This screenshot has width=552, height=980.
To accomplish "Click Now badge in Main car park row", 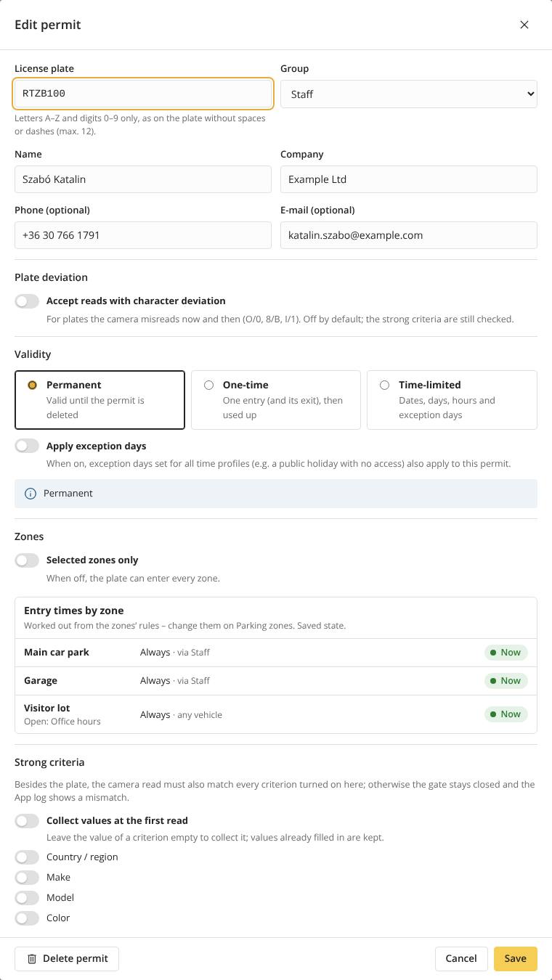I will [506, 653].
